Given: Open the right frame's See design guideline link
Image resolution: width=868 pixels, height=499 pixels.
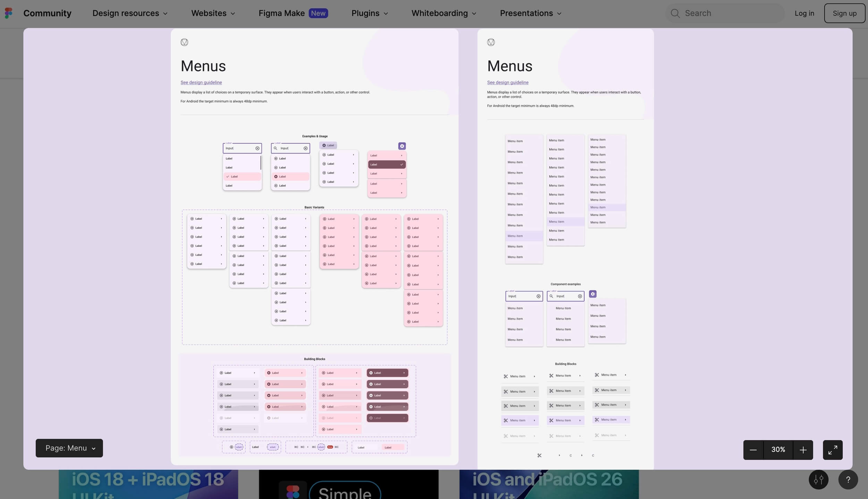Looking at the screenshot, I should pos(507,83).
